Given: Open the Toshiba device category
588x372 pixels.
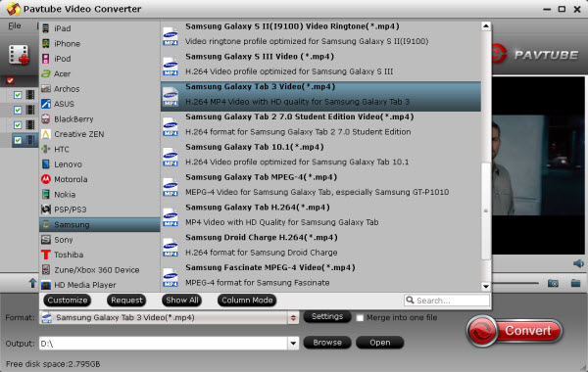Looking at the screenshot, I should (99, 255).
